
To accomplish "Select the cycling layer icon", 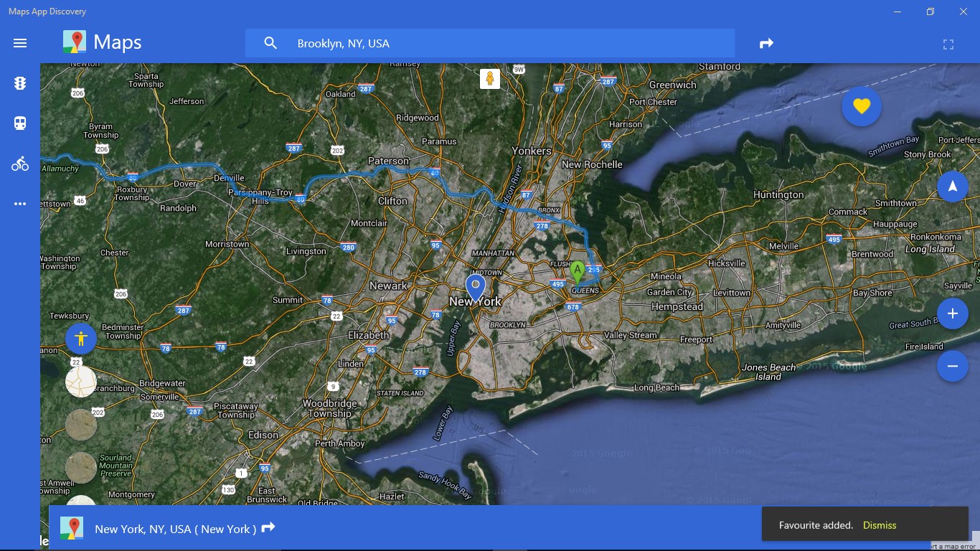I will tap(19, 163).
